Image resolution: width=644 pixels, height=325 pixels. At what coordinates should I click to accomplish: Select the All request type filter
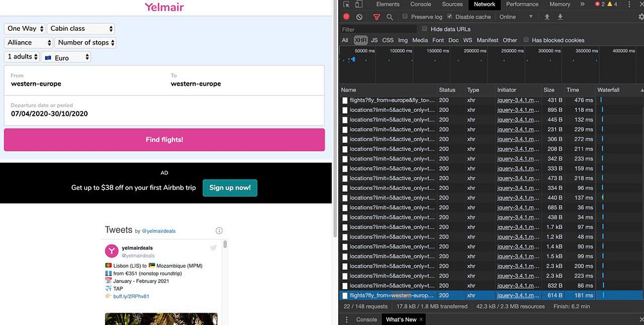(x=345, y=40)
